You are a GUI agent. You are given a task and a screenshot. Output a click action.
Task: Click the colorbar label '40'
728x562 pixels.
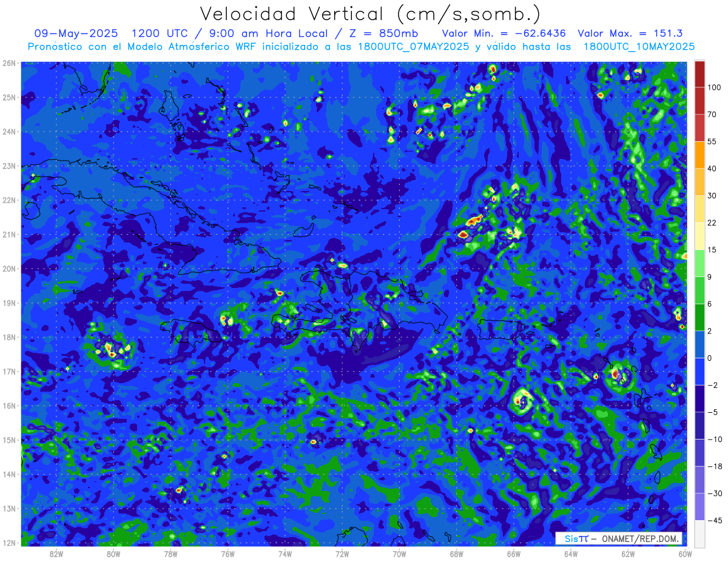pyautogui.click(x=712, y=168)
